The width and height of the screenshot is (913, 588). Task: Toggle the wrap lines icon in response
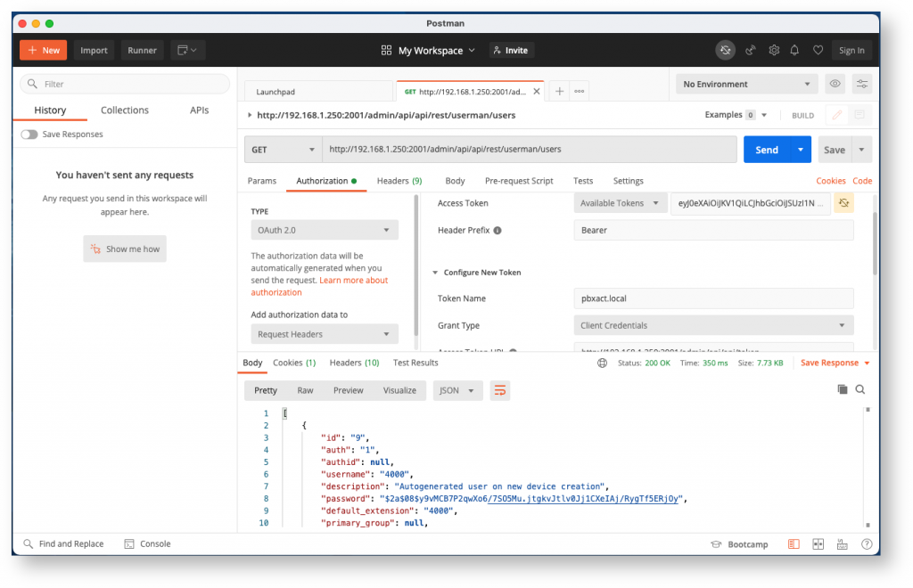(x=500, y=390)
